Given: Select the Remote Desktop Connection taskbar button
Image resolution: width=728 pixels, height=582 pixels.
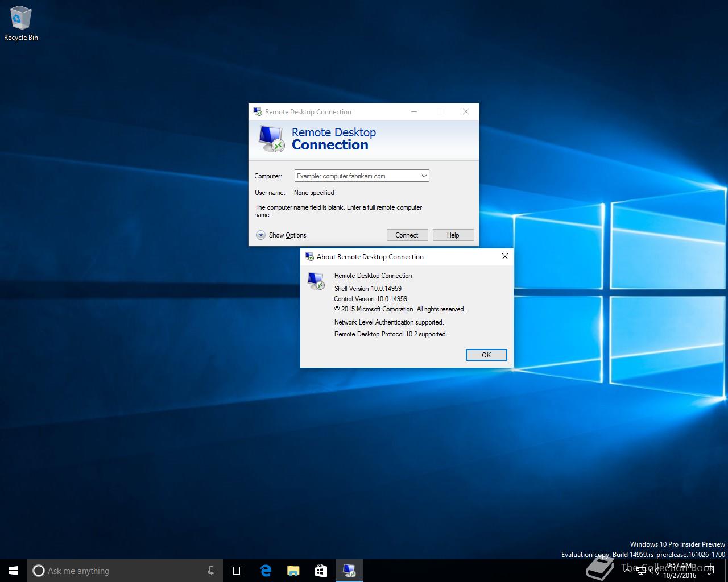Looking at the screenshot, I should tap(349, 571).
